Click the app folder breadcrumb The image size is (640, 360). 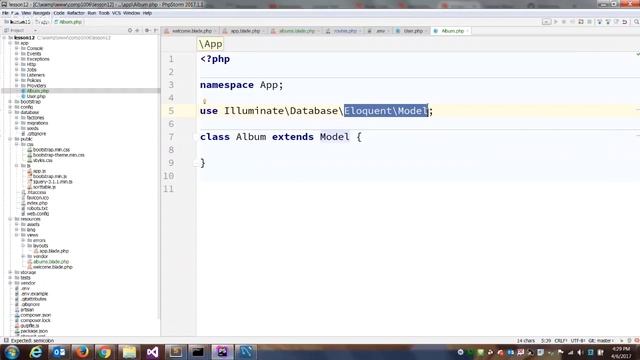point(43,22)
